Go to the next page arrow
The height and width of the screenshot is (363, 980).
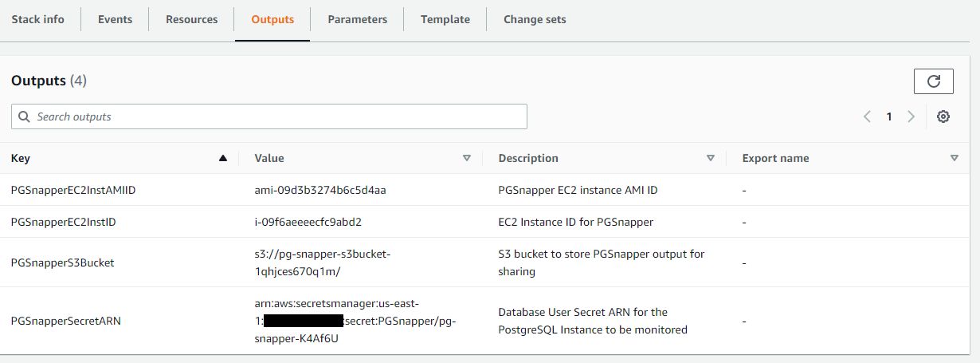pos(911,116)
